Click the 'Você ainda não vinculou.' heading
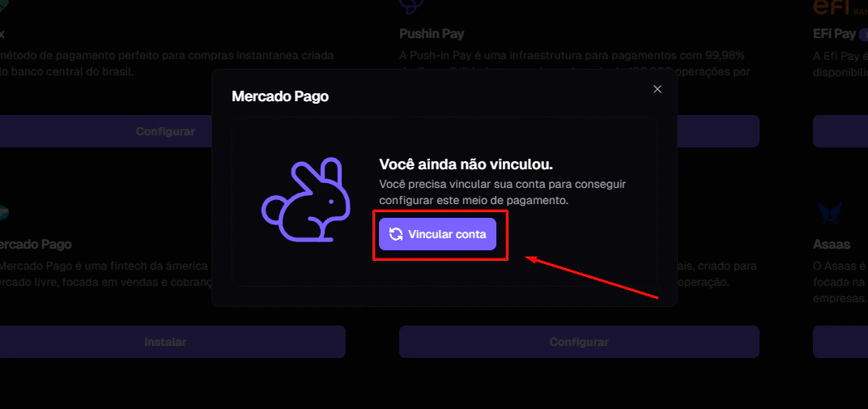Image resolution: width=868 pixels, height=409 pixels. pyautogui.click(x=466, y=164)
